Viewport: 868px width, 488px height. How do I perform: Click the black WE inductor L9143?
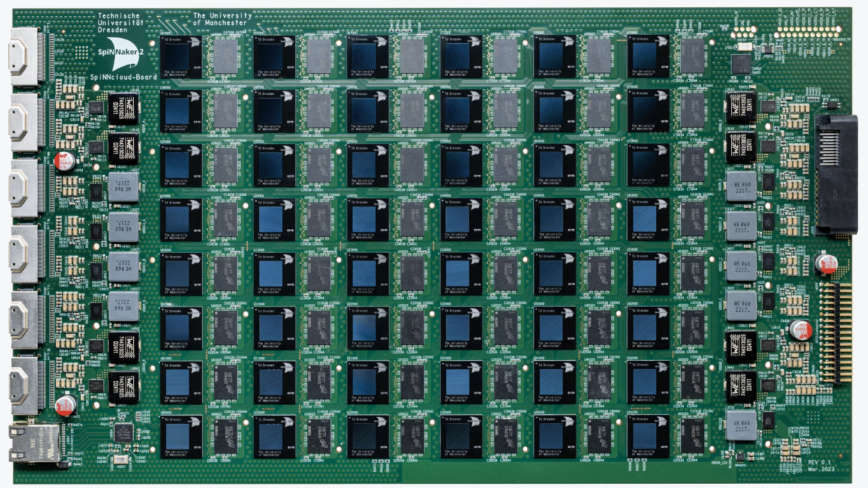pyautogui.click(x=740, y=106)
